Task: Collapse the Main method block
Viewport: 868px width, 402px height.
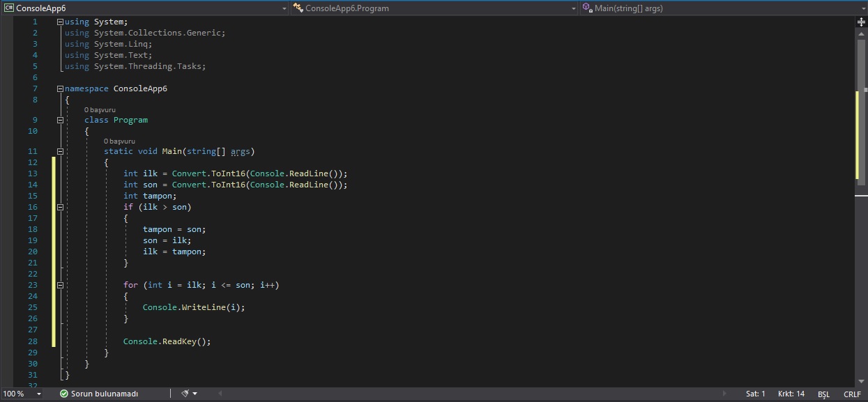Action: coord(60,151)
